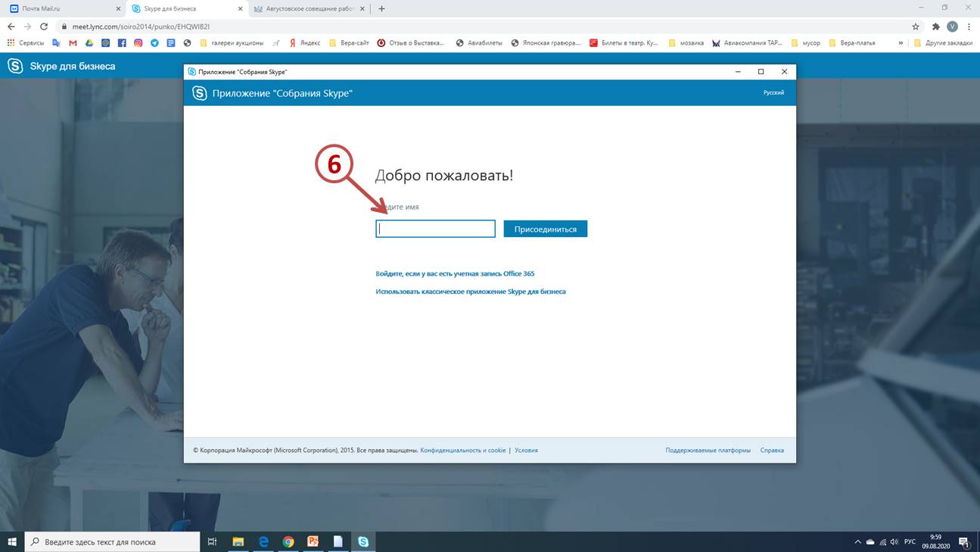Click the Office 365 sign-in link
The image size is (980, 552).
[455, 273]
